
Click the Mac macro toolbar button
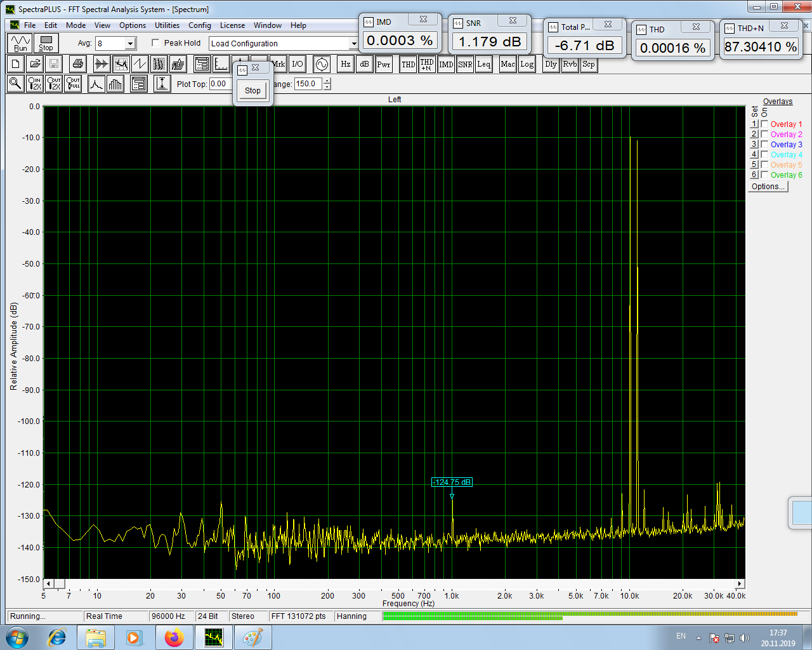pyautogui.click(x=507, y=64)
